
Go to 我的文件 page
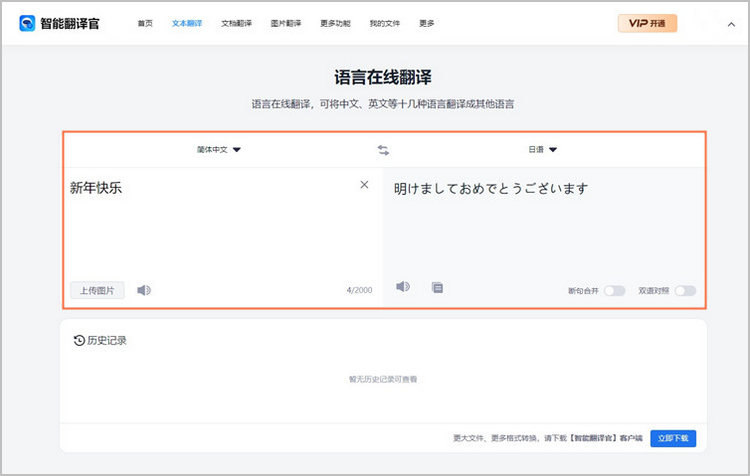(385, 23)
